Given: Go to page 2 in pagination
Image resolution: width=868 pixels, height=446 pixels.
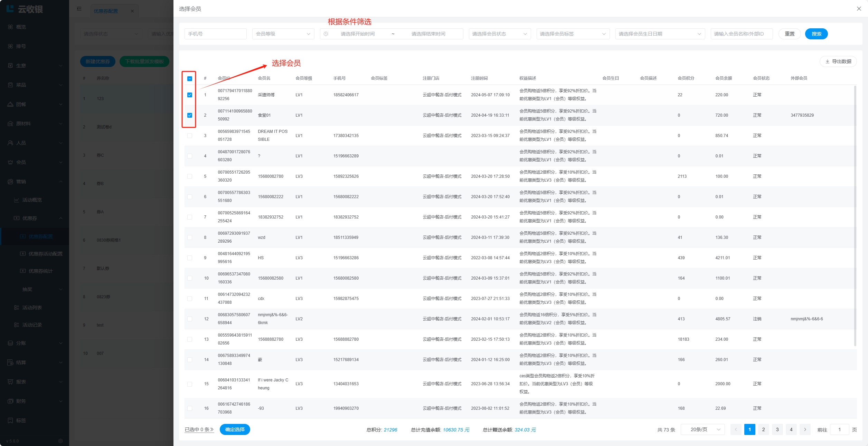Looking at the screenshot, I should point(763,429).
